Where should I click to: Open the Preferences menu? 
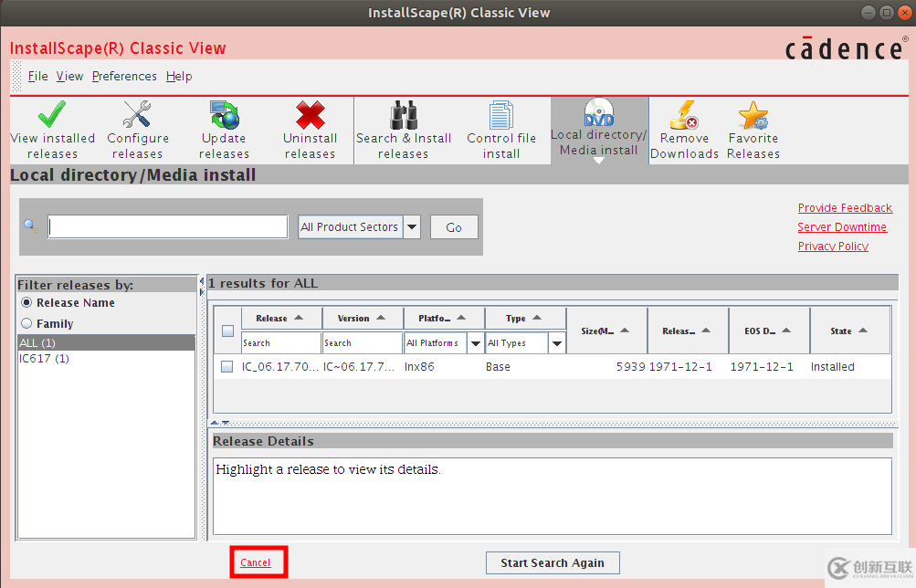coord(124,76)
